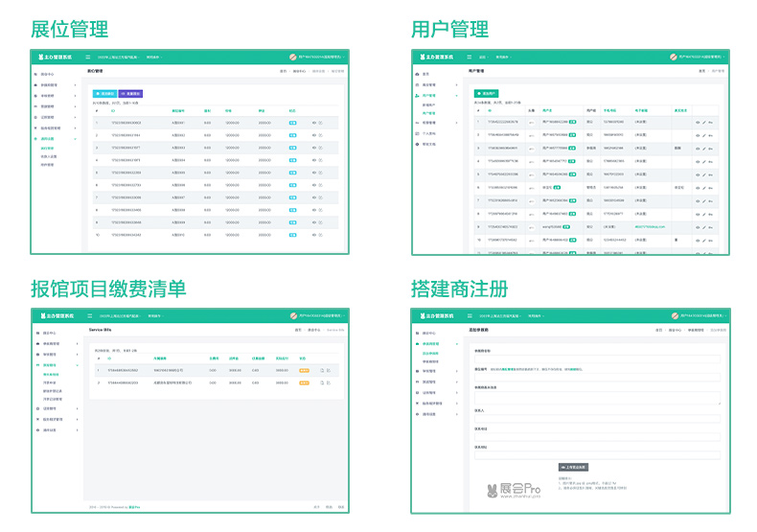The width and height of the screenshot is (757, 532).
Task: Select green active submenu item under 用户管理 sidebar
Action: pyautogui.click(x=428, y=113)
